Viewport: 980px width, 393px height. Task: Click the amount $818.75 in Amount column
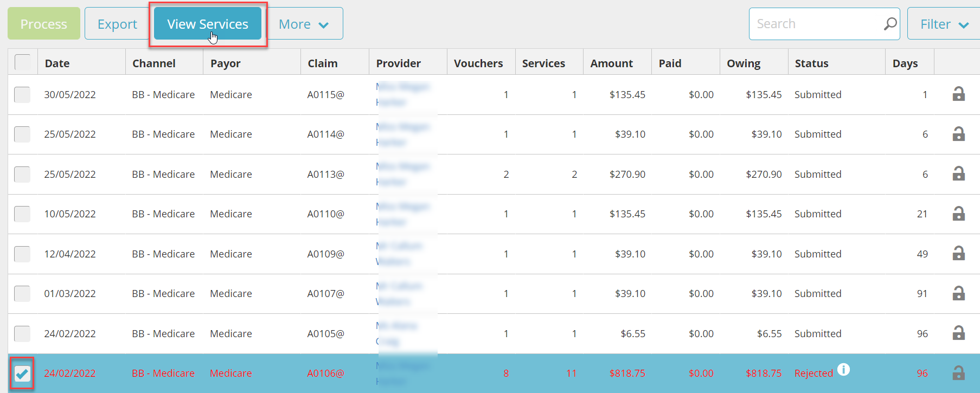[x=627, y=373]
